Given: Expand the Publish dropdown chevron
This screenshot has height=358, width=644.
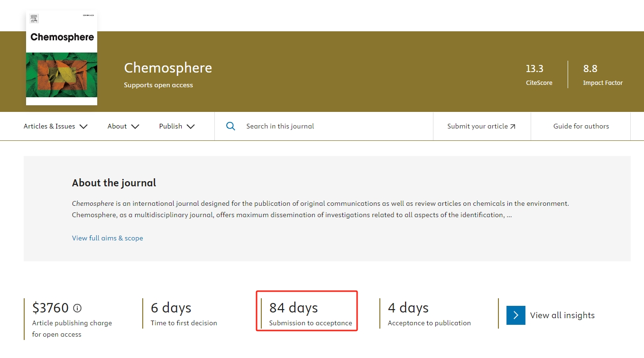Looking at the screenshot, I should [191, 127].
